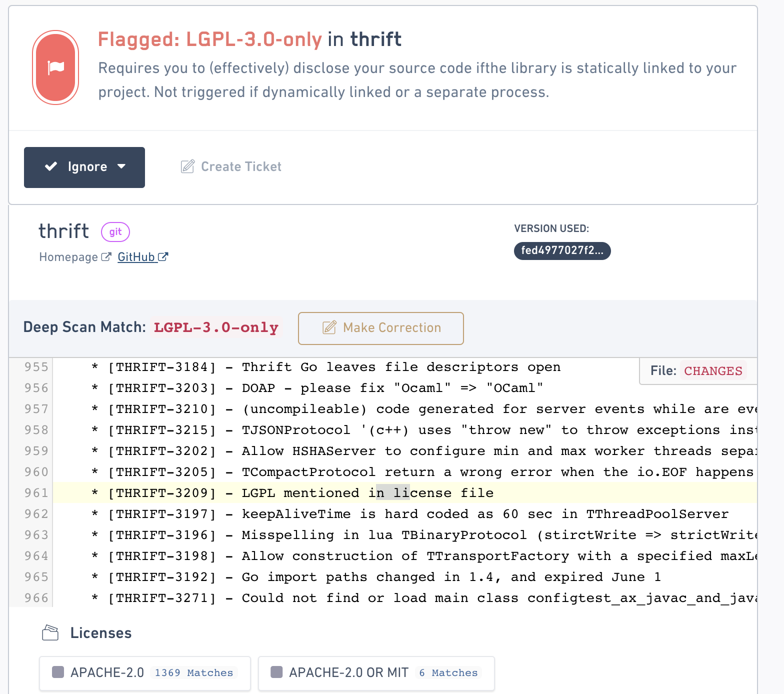Click the checkmark icon inside the Ignore button
784x694 pixels.
pos(52,167)
